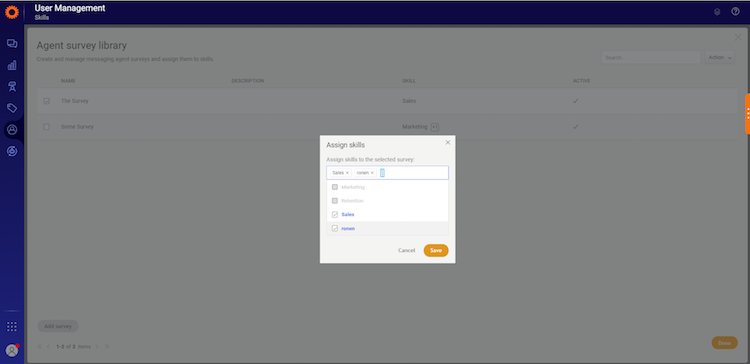Open the user management icon in sidebar
Screen dimensions: 750x364
[x=12, y=129]
